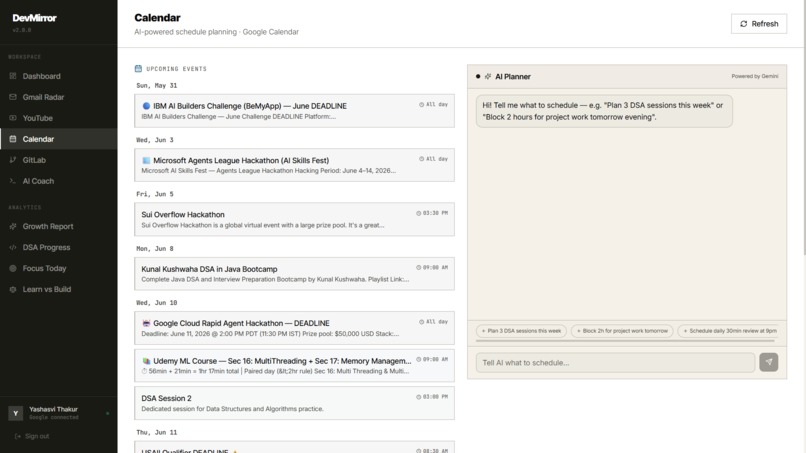Open IBM AI Builders Challenge event
Viewport: 806px width, 453px height.
coord(294,111)
